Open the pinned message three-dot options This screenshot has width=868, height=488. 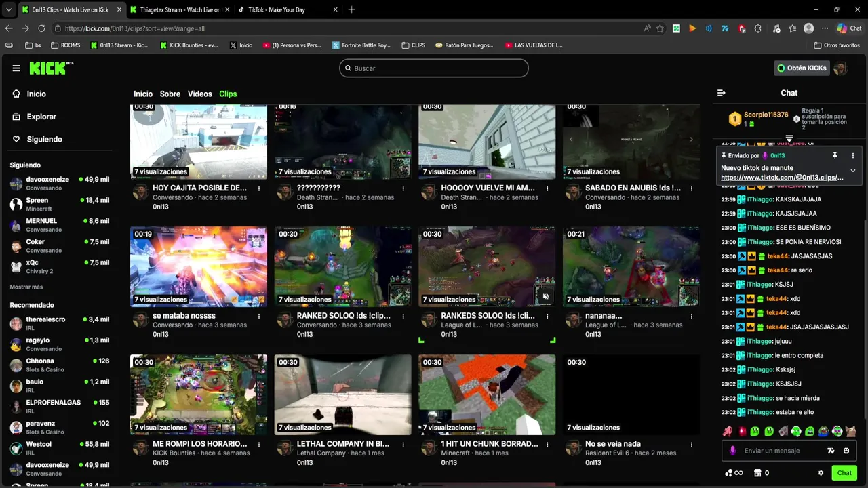tap(853, 156)
